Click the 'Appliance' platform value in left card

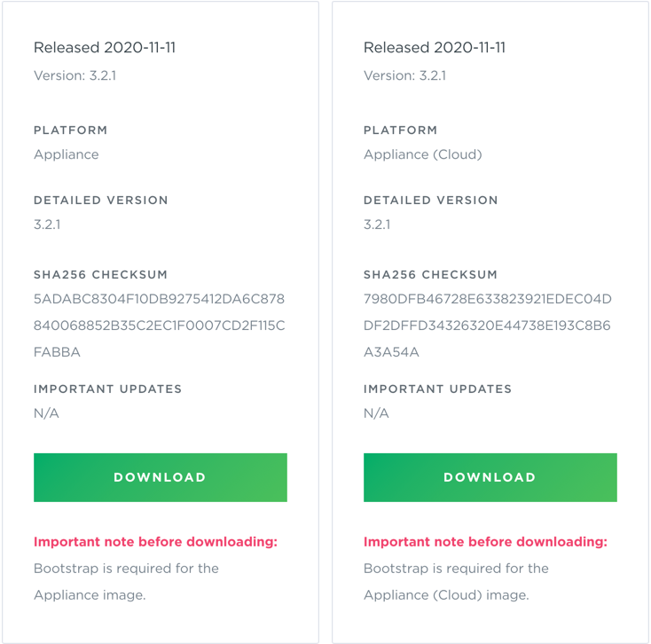click(67, 154)
